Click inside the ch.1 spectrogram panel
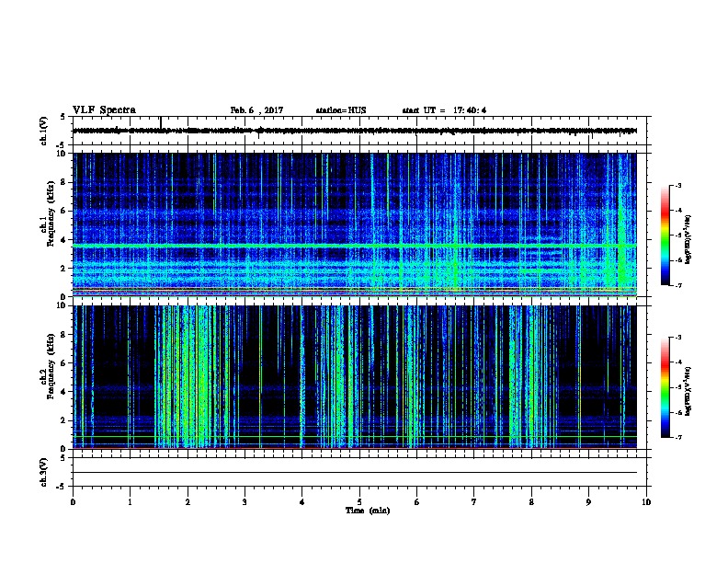 pyautogui.click(x=354, y=224)
